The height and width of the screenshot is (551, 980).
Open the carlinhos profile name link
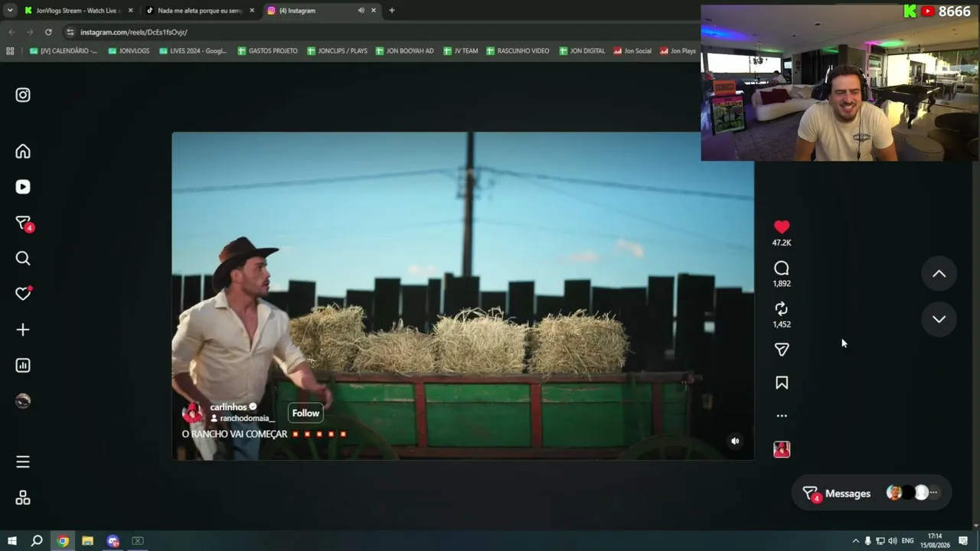click(228, 407)
